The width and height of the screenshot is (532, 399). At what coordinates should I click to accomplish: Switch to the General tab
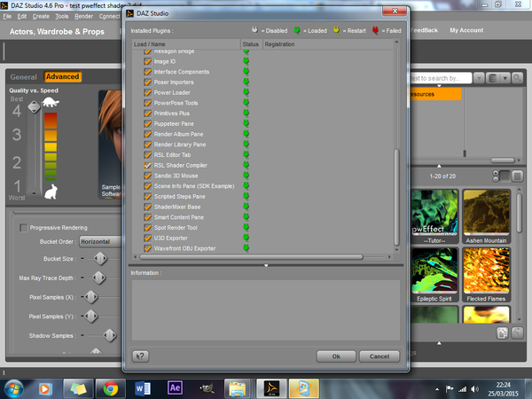pyautogui.click(x=23, y=77)
